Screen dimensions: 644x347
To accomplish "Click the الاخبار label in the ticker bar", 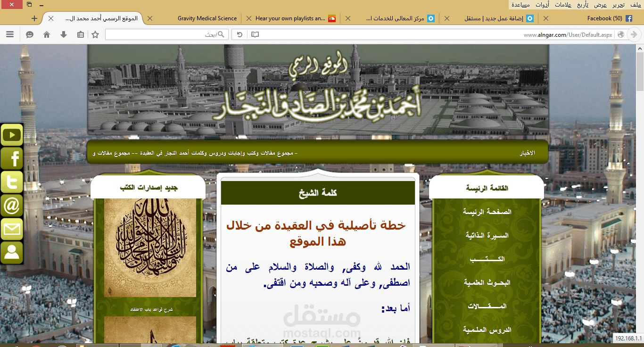I will click(x=527, y=153).
